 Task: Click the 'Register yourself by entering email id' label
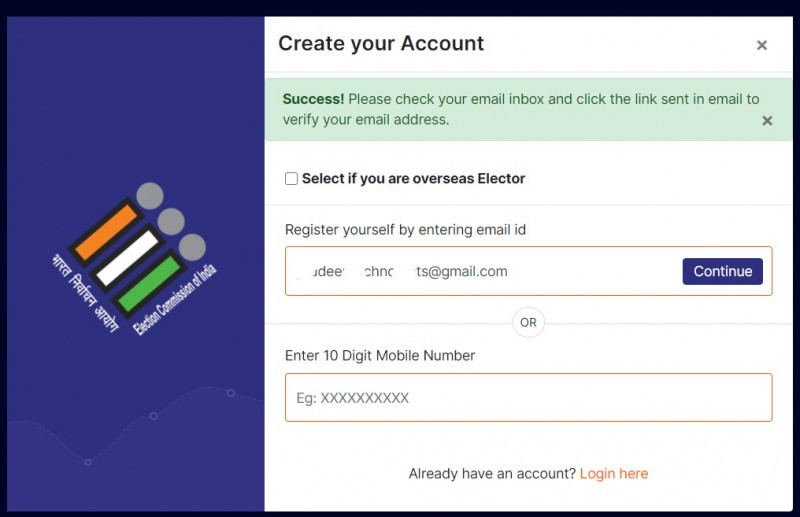(405, 230)
